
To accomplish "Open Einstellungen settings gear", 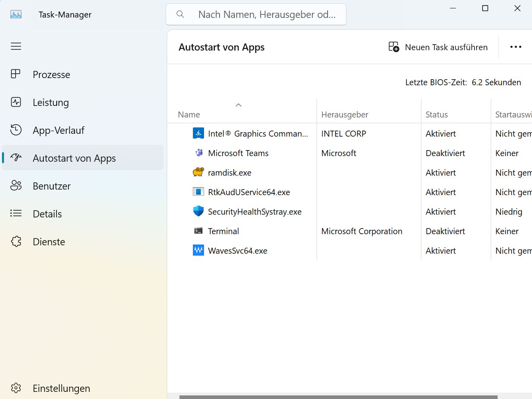I will 16,388.
